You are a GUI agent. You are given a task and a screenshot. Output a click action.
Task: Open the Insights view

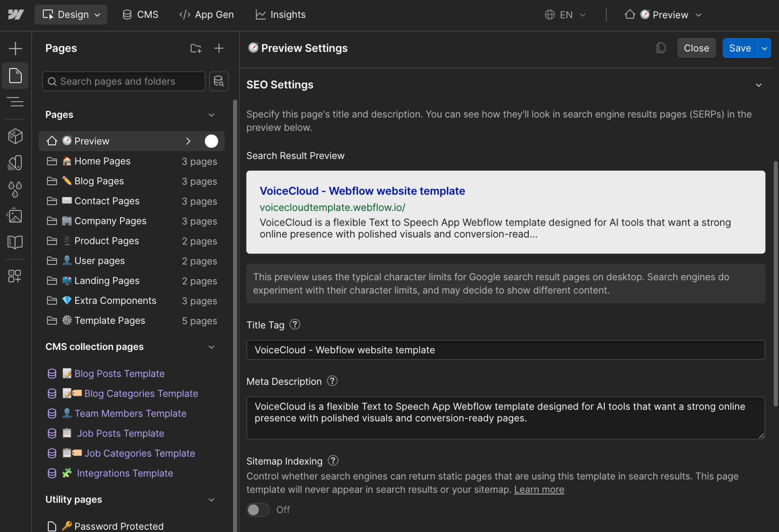280,14
